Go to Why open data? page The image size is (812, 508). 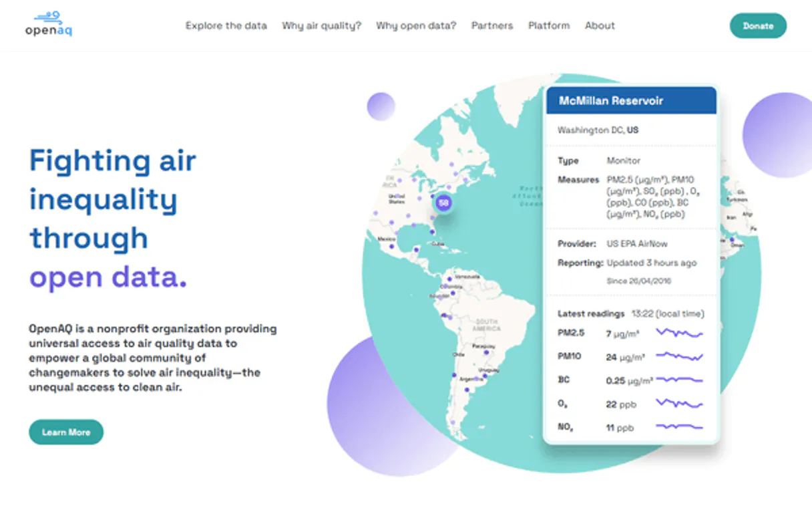pyautogui.click(x=416, y=25)
